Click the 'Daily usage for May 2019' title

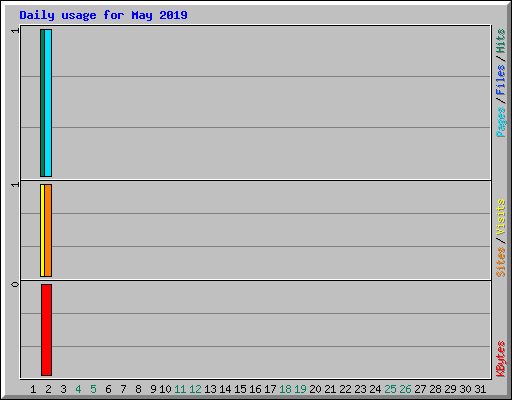[x=103, y=15]
